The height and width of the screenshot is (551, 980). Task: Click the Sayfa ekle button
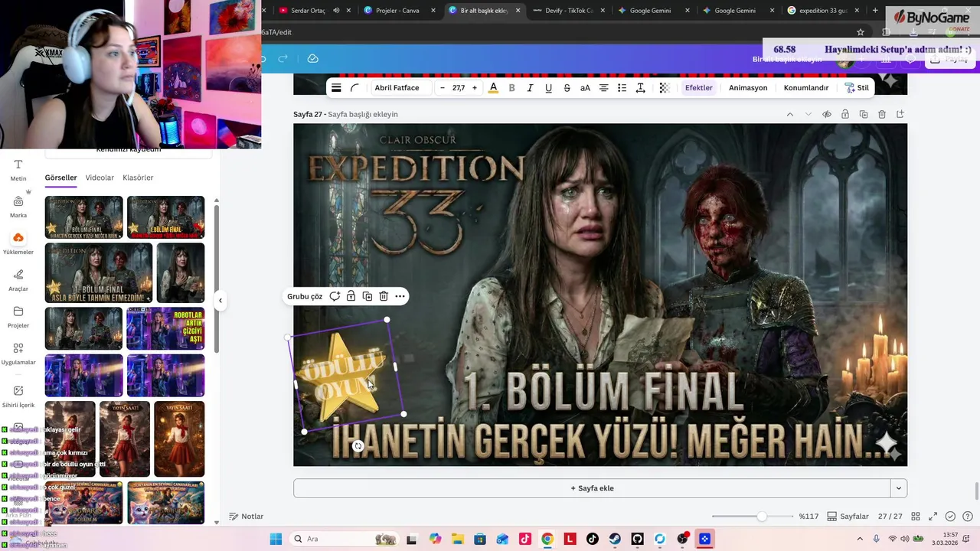(x=592, y=488)
